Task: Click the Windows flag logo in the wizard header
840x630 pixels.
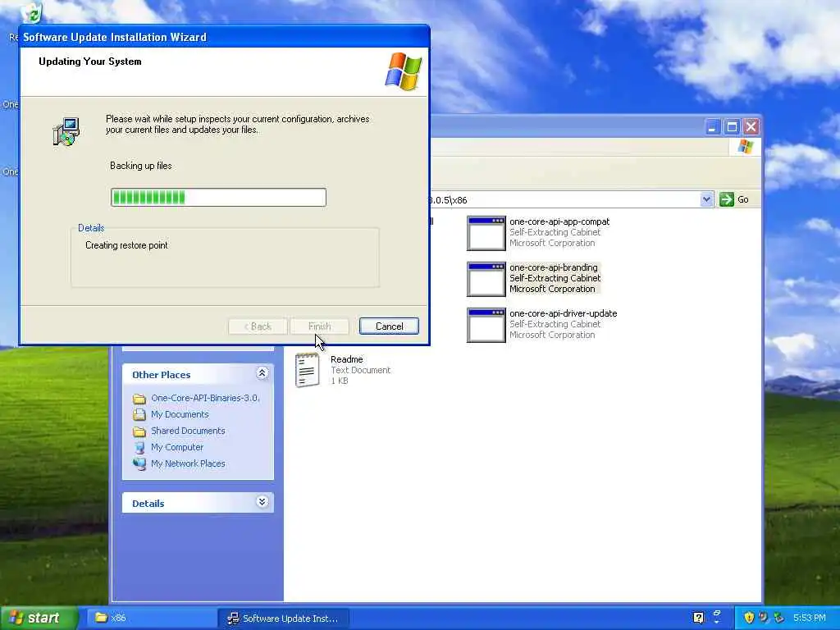Action: pyautogui.click(x=404, y=71)
